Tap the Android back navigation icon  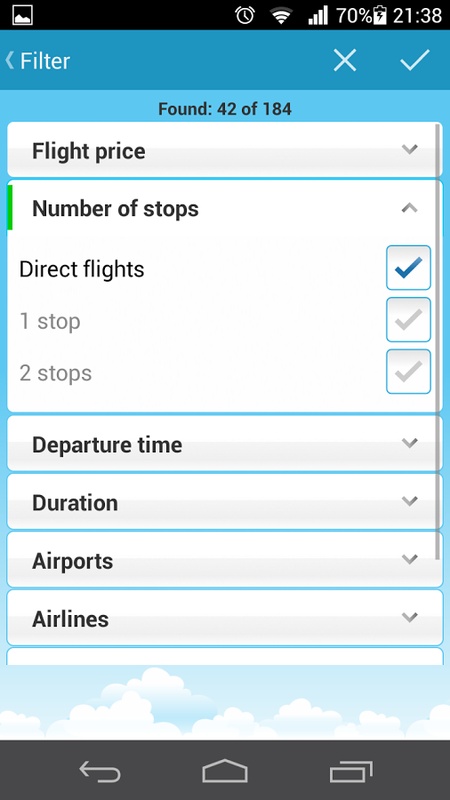[x=100, y=771]
